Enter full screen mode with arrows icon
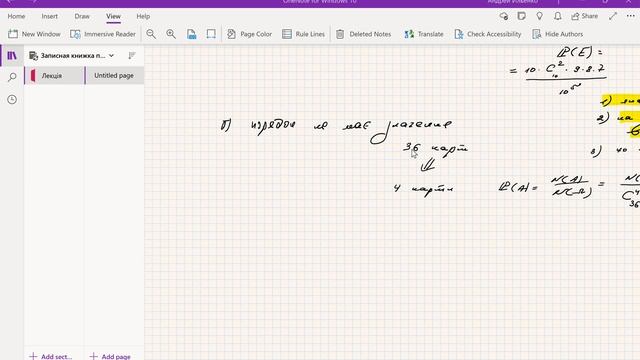640x360 pixels. [613, 16]
